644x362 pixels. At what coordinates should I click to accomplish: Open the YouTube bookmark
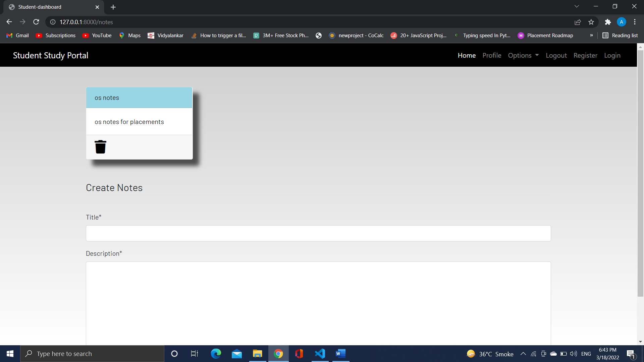pos(97,36)
